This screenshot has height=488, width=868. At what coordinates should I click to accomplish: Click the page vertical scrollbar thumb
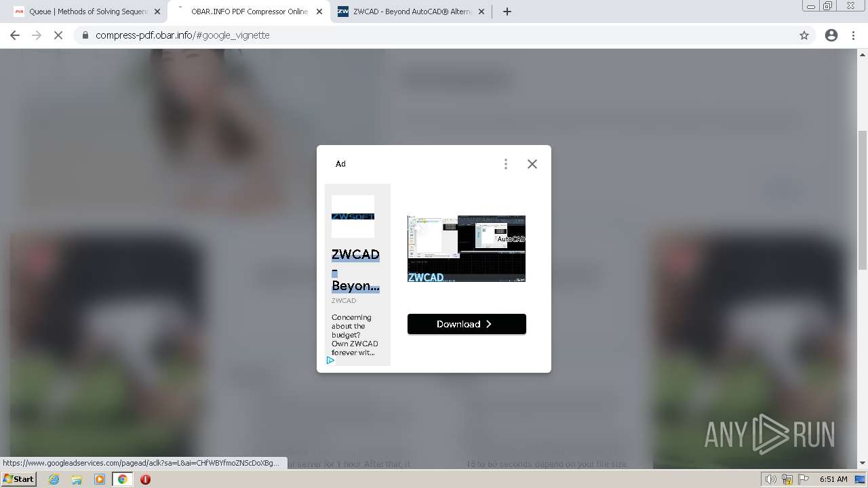tap(863, 200)
